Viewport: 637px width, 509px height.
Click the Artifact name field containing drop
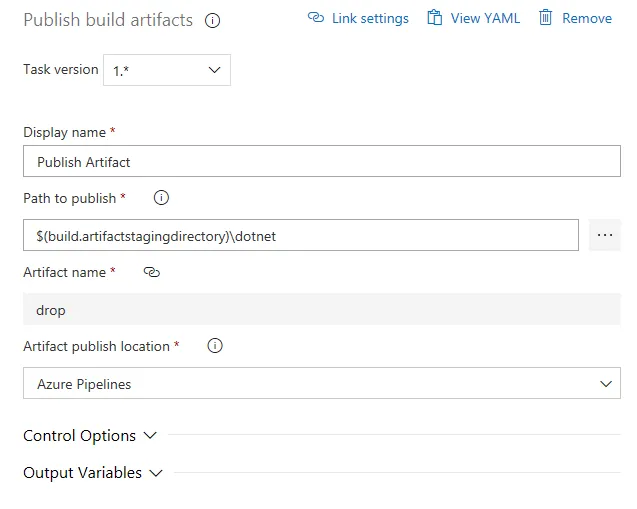321,309
